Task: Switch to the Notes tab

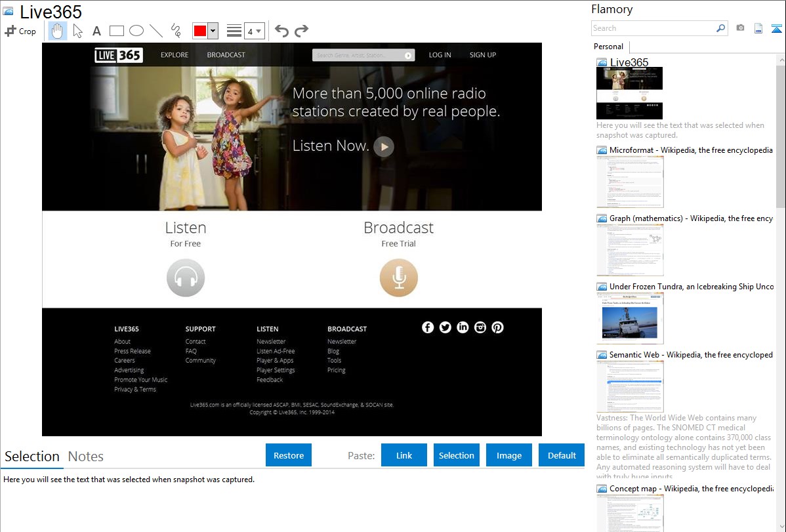Action: 86,457
